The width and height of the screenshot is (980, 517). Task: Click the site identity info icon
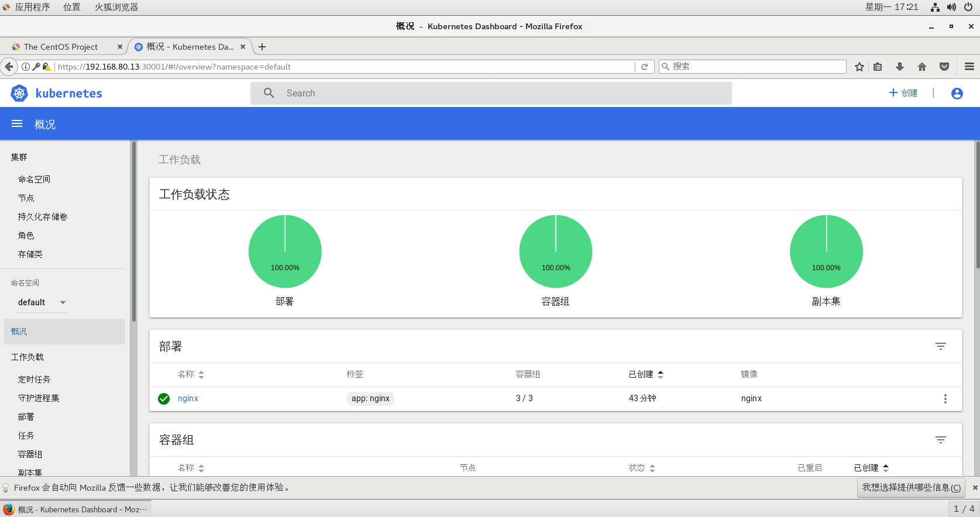coord(26,67)
